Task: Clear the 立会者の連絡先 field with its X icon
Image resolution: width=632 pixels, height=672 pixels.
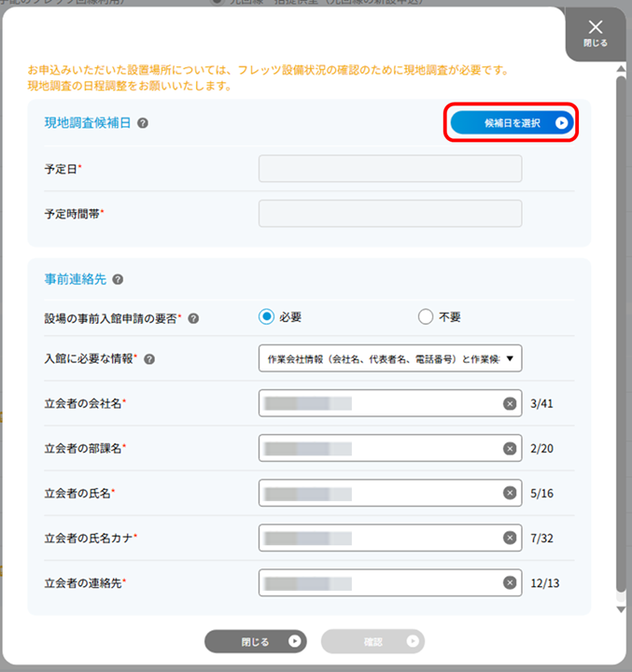Action: (510, 582)
